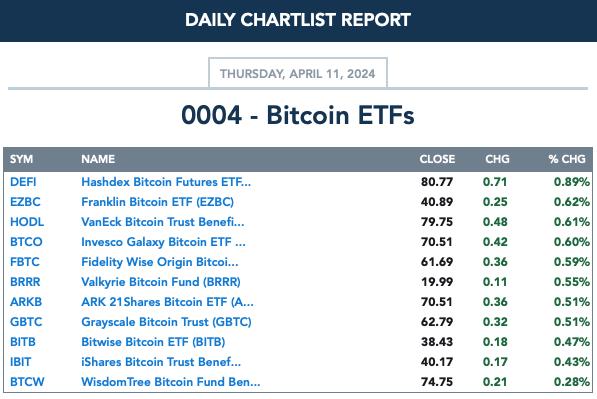Open iShares Bitcoin Trust name link

coord(161,362)
